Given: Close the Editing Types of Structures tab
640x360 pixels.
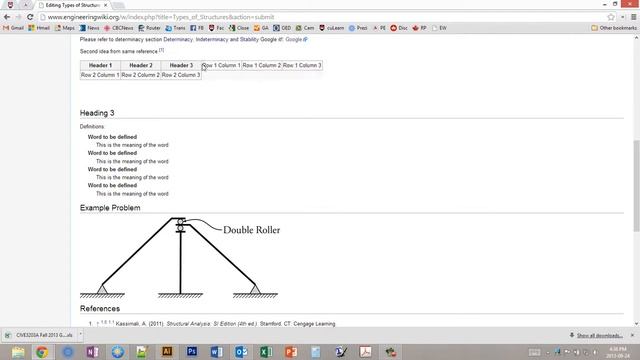Looking at the screenshot, I should [106, 5].
